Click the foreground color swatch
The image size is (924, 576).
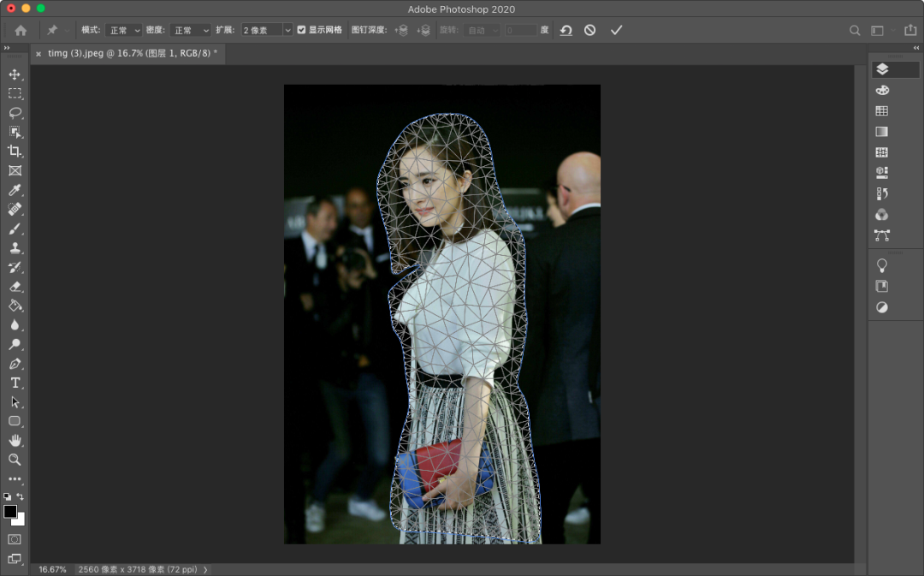[9, 511]
